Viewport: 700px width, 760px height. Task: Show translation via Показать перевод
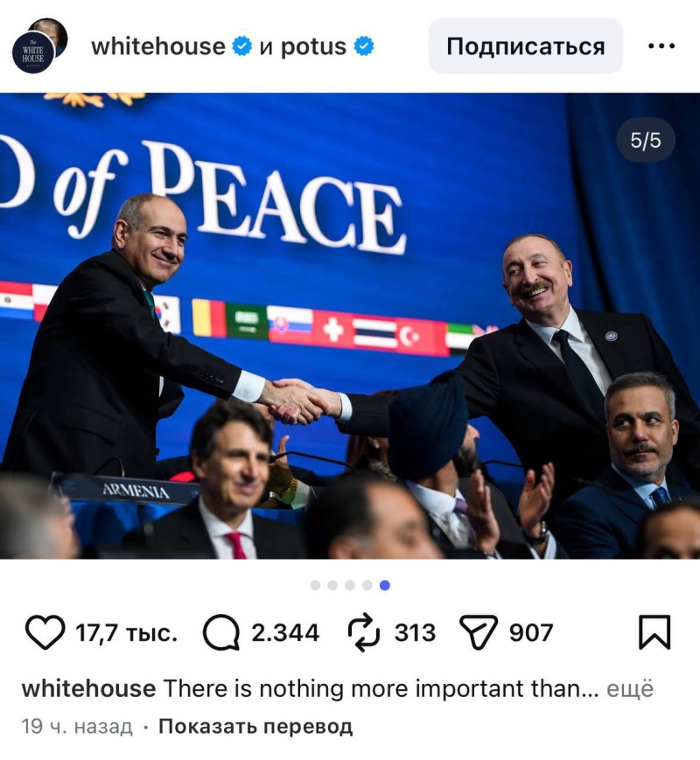point(255,727)
